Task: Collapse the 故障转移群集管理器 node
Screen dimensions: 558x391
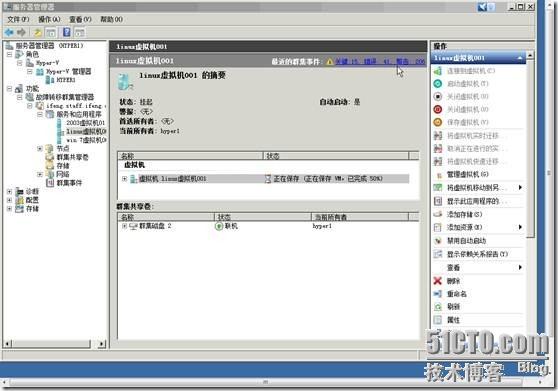Action: (20, 97)
